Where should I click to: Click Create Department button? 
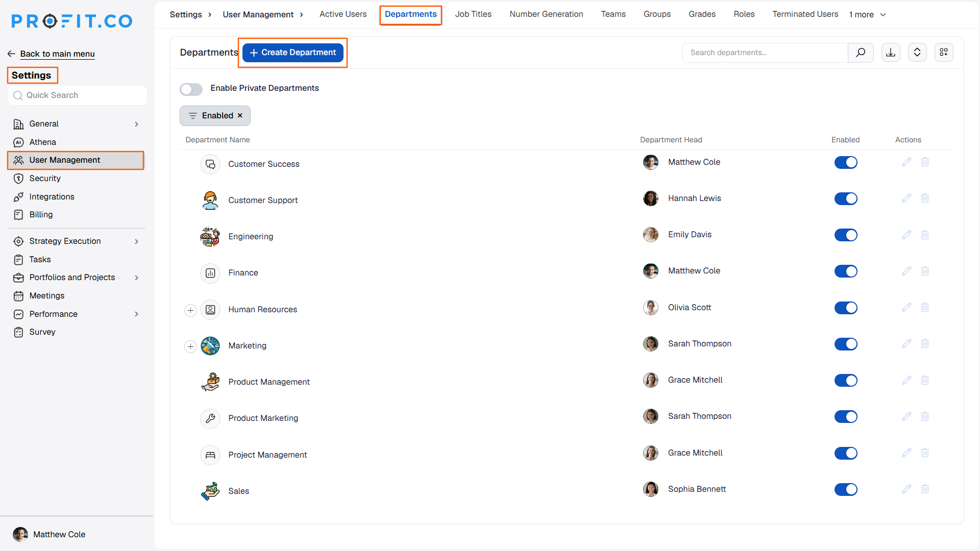(x=292, y=53)
